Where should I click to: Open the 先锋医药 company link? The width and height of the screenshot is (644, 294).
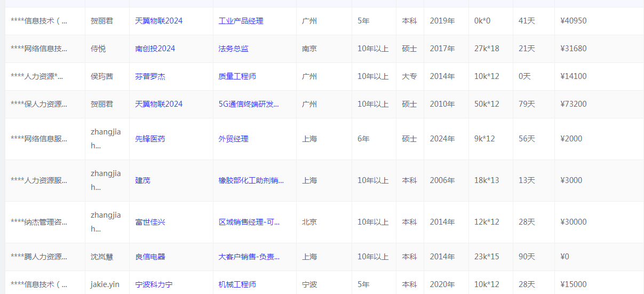[150, 139]
